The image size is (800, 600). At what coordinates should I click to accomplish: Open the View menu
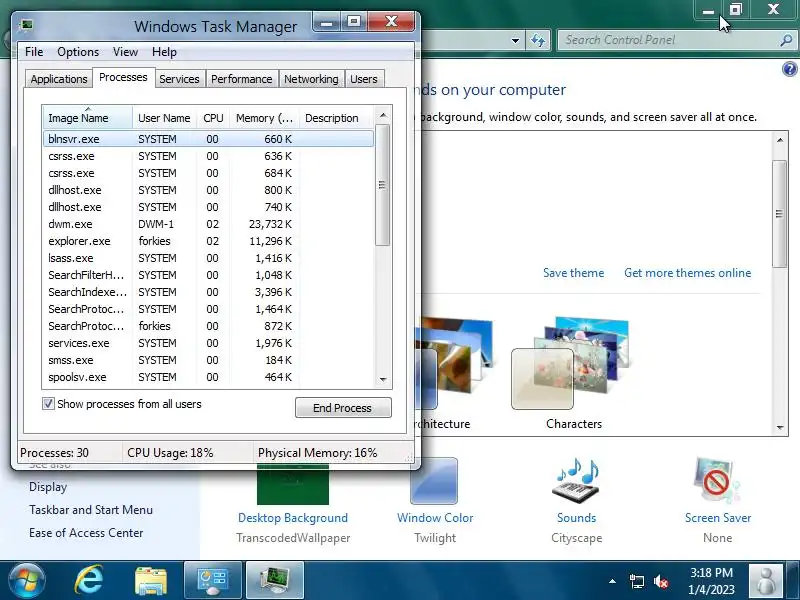(x=125, y=52)
